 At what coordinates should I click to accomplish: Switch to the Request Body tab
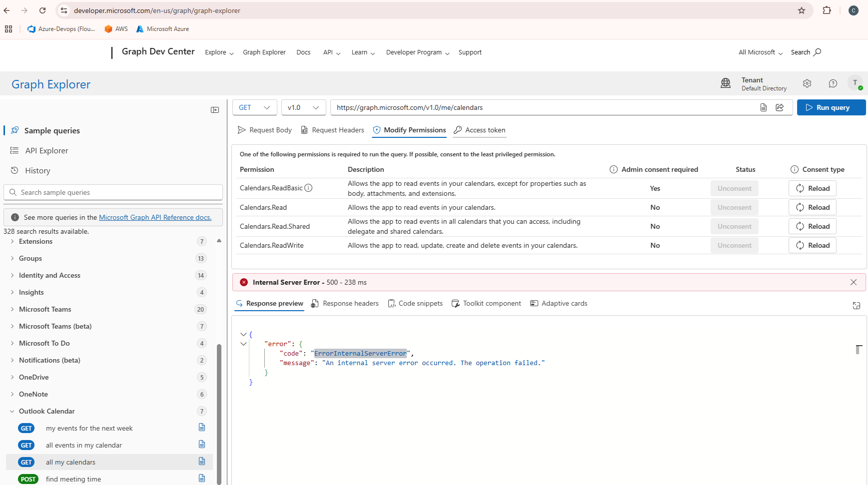pos(264,130)
